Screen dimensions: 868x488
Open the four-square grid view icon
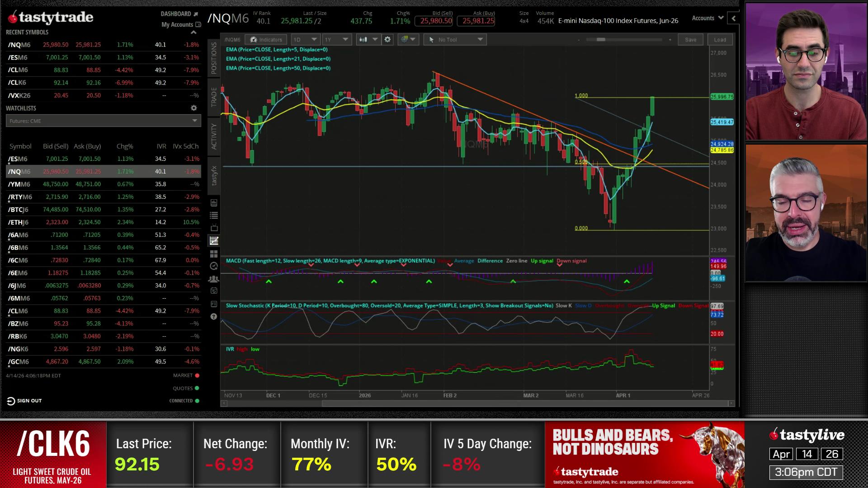[x=214, y=254]
